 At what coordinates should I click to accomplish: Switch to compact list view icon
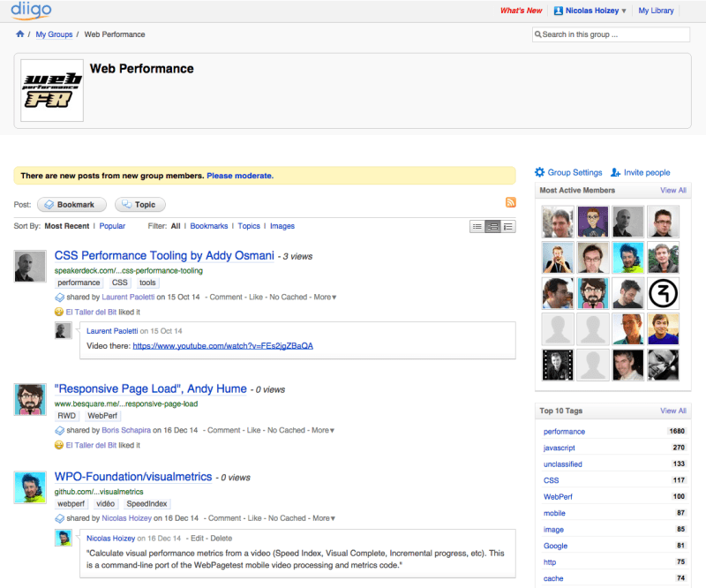[477, 227]
